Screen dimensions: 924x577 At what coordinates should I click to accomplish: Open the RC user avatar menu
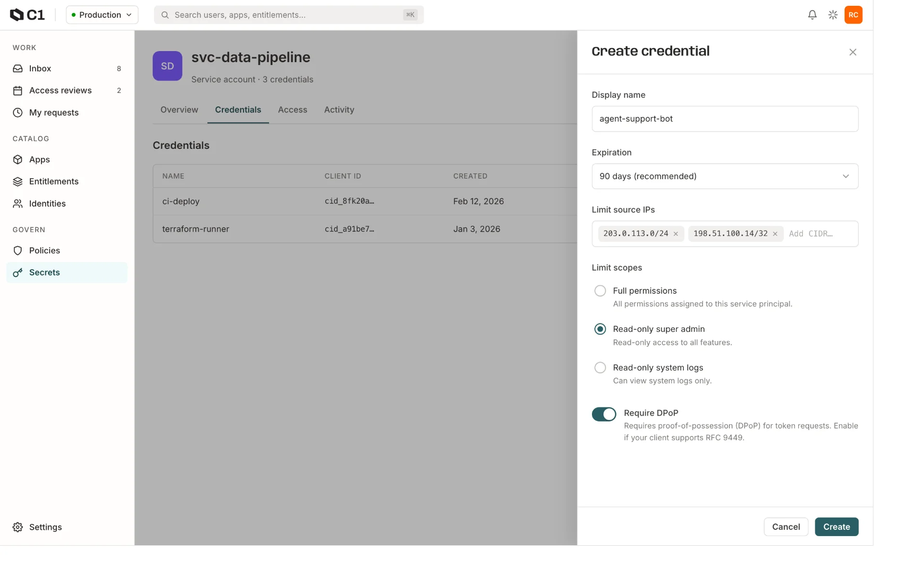click(853, 15)
